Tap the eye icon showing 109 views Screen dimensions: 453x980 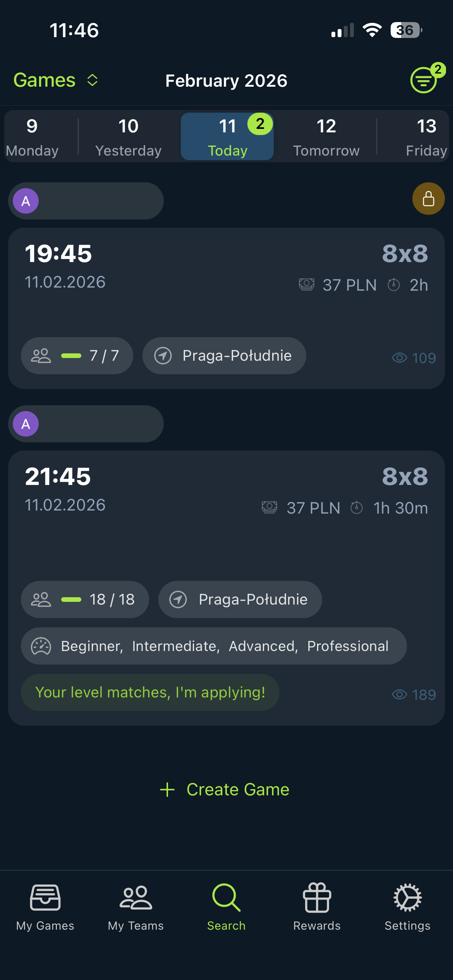tap(400, 358)
